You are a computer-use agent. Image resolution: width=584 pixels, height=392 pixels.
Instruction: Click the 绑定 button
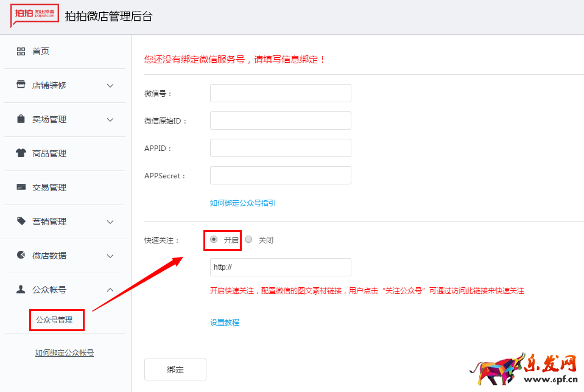pyautogui.click(x=175, y=369)
